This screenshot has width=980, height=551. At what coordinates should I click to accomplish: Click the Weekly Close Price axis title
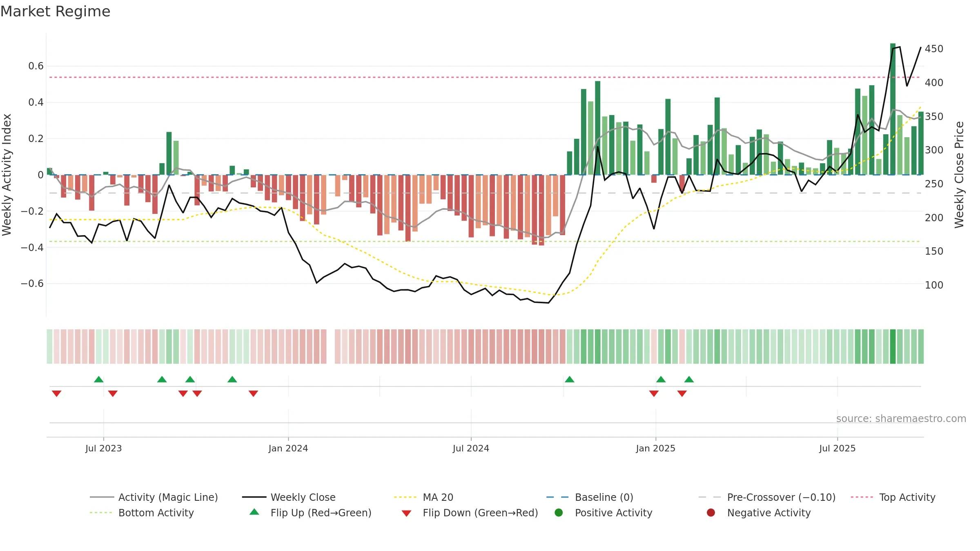click(959, 175)
